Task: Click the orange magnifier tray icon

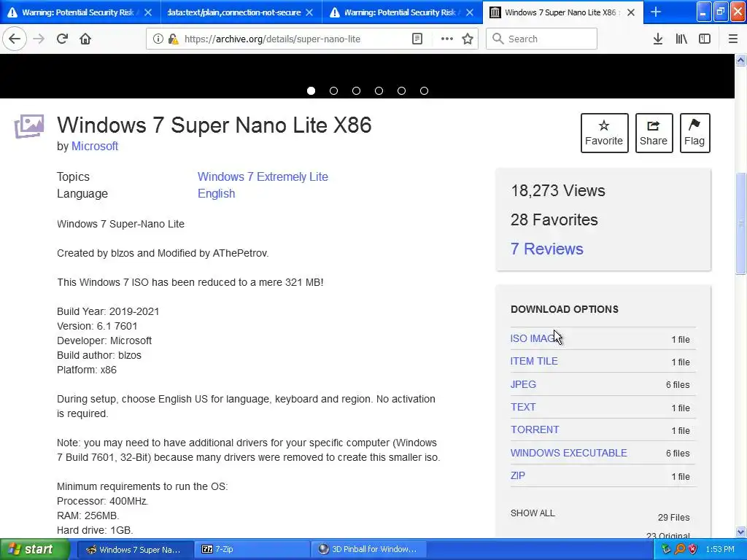Action: (680, 549)
